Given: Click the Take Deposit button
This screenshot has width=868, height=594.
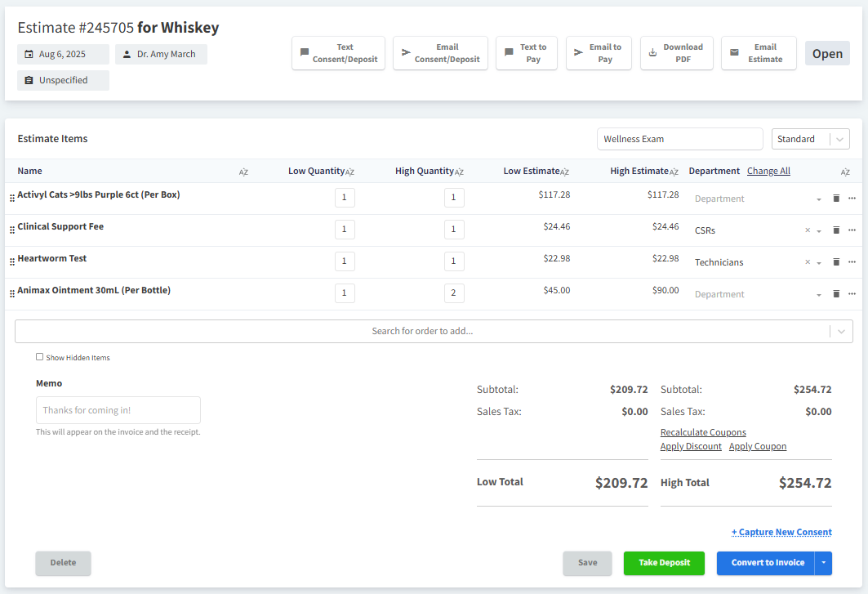Looking at the screenshot, I should point(664,563).
